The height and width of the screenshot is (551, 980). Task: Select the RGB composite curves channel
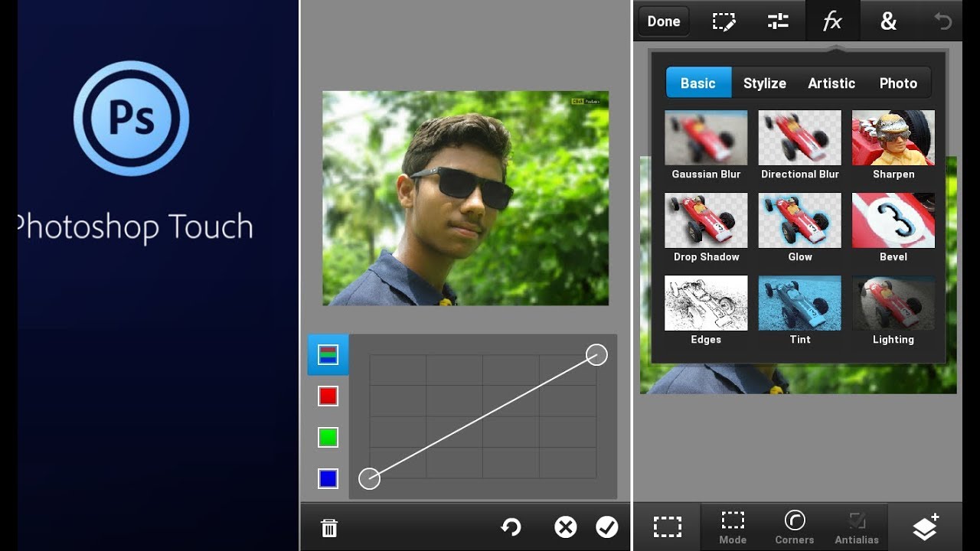click(x=328, y=354)
